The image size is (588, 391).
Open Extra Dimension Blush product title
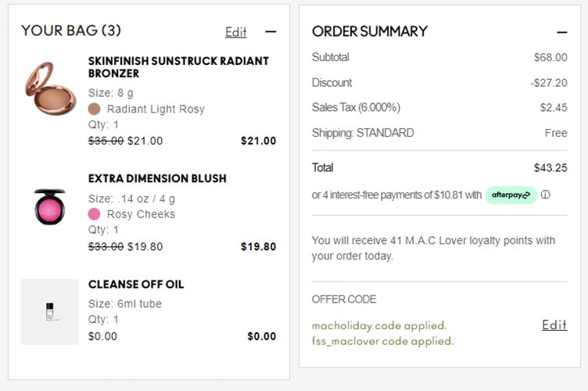coord(157,178)
